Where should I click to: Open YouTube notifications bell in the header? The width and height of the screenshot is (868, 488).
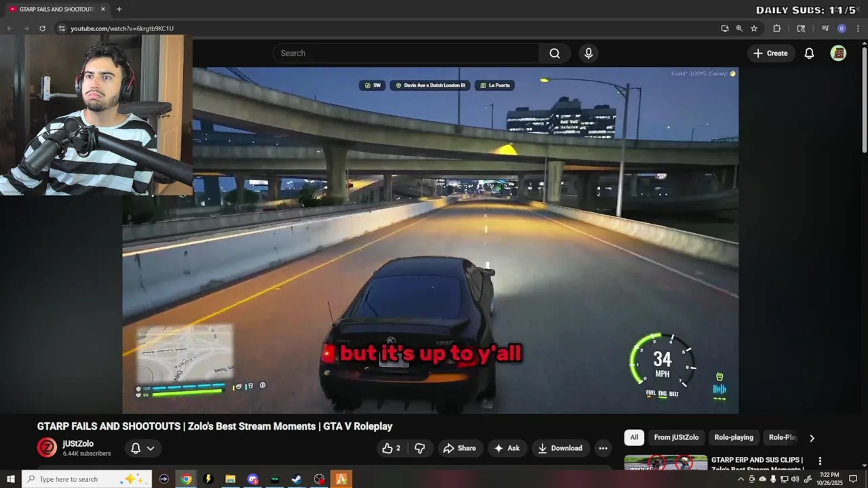tap(809, 54)
